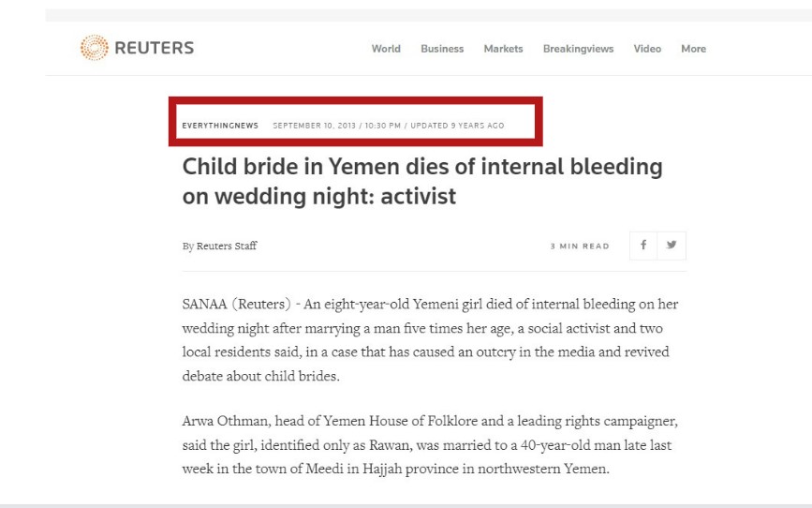Open the World section

pyautogui.click(x=386, y=49)
